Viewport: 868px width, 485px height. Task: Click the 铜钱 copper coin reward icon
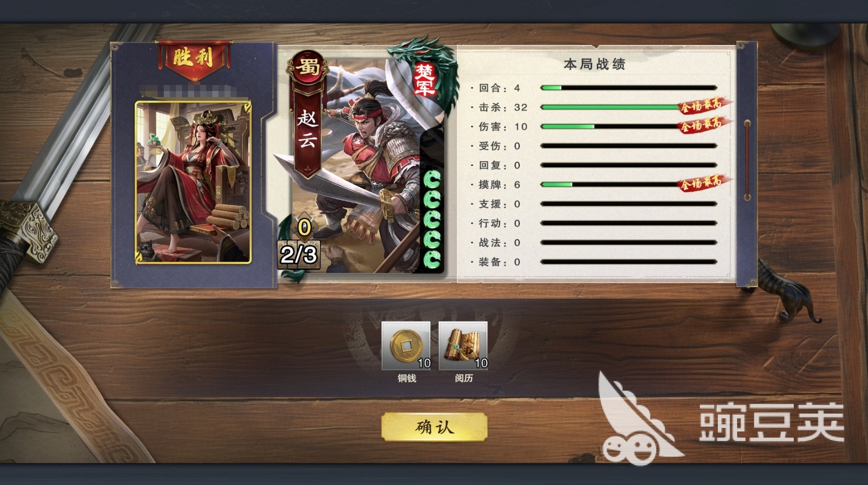(406, 346)
